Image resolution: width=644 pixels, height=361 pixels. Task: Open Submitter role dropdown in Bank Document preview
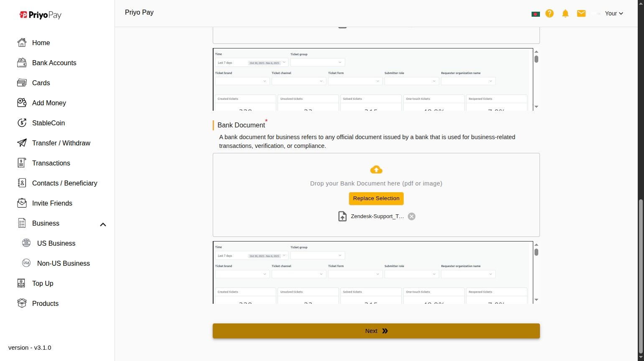click(x=412, y=274)
